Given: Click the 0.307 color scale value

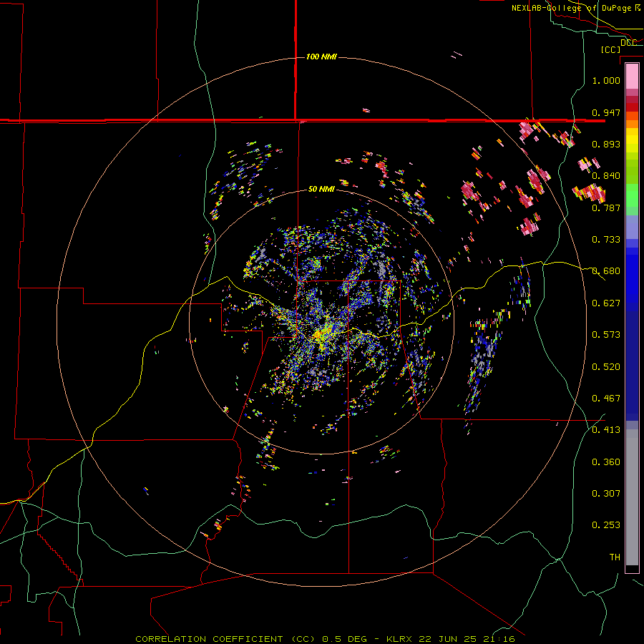Looking at the screenshot, I should 606,494.
